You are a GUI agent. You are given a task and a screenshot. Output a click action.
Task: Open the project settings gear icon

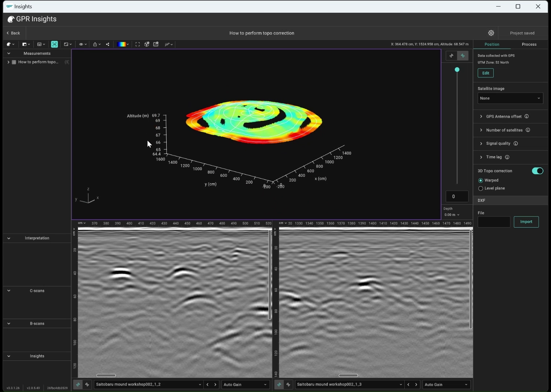pos(491,33)
